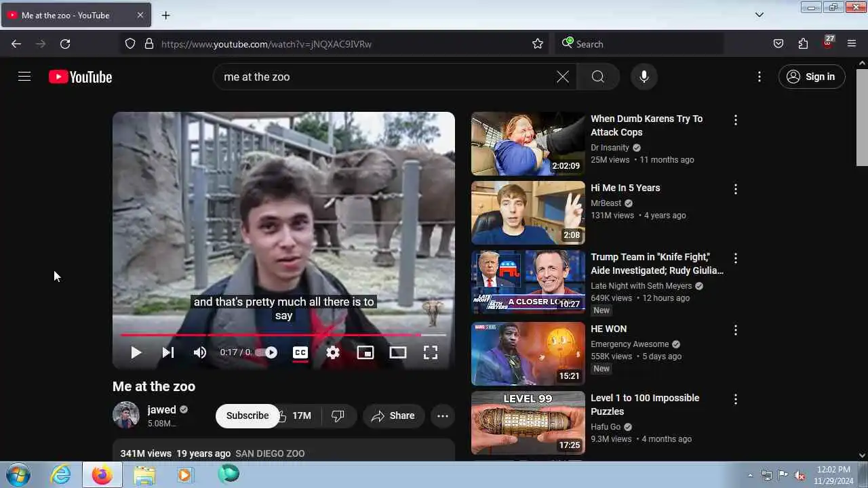This screenshot has width=868, height=488.
Task: Enter full screen mode
Action: (431, 352)
